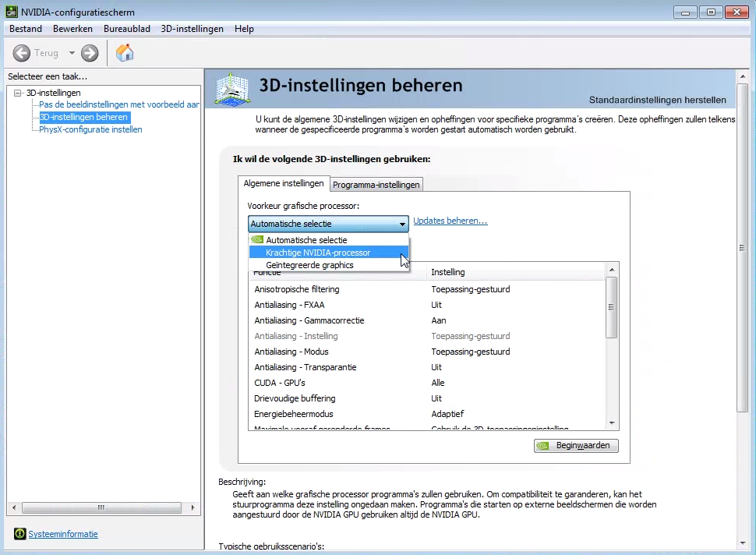Select Pas de beeldinstellingen met voorbeeld aan
The width and height of the screenshot is (756, 555).
(x=119, y=104)
